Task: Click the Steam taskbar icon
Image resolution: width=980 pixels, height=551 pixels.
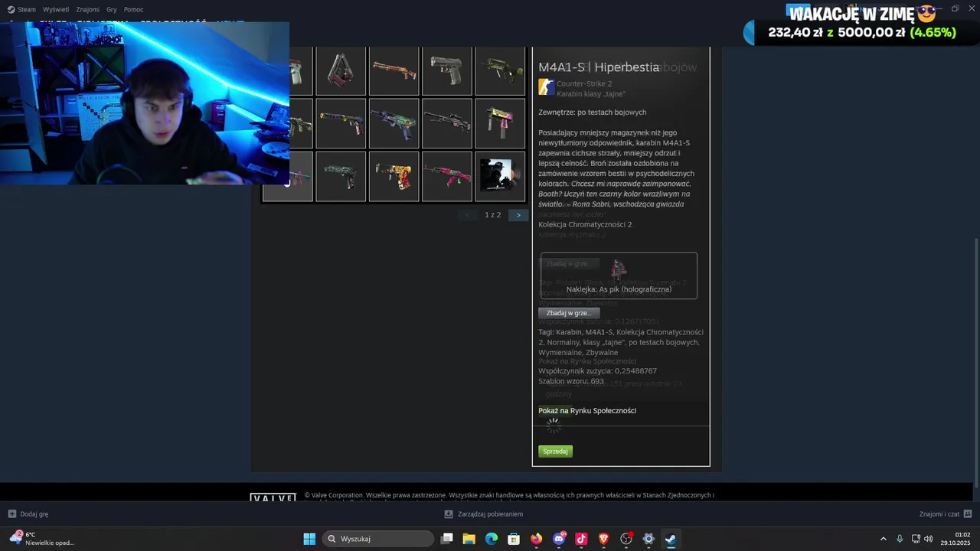Action: coord(671,539)
